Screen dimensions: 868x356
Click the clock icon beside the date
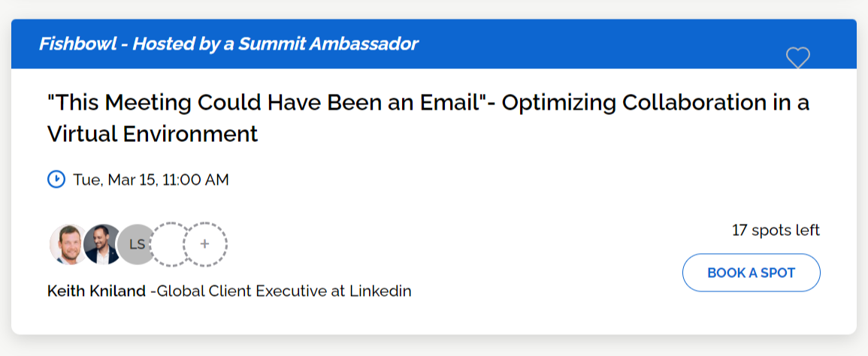coord(56,180)
